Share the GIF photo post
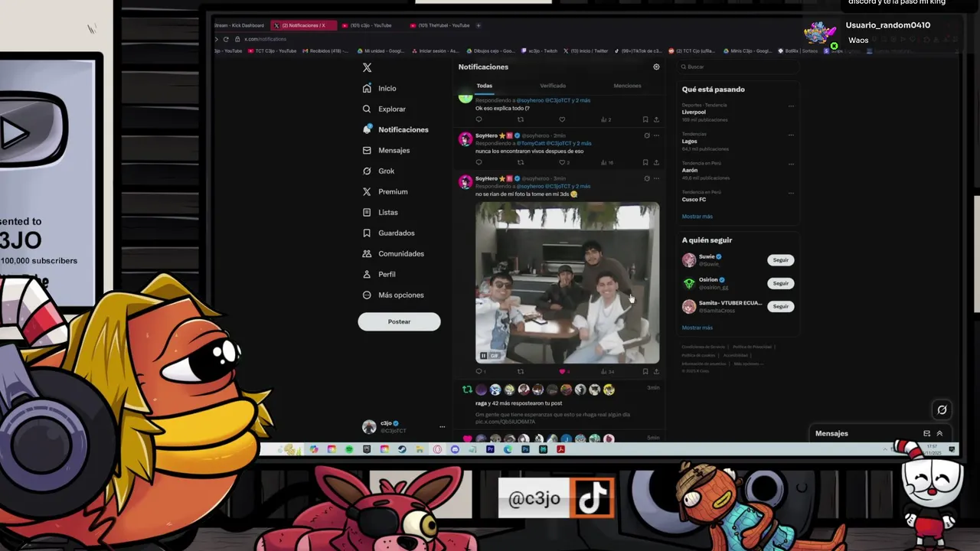This screenshot has width=980, height=551. pyautogui.click(x=656, y=372)
